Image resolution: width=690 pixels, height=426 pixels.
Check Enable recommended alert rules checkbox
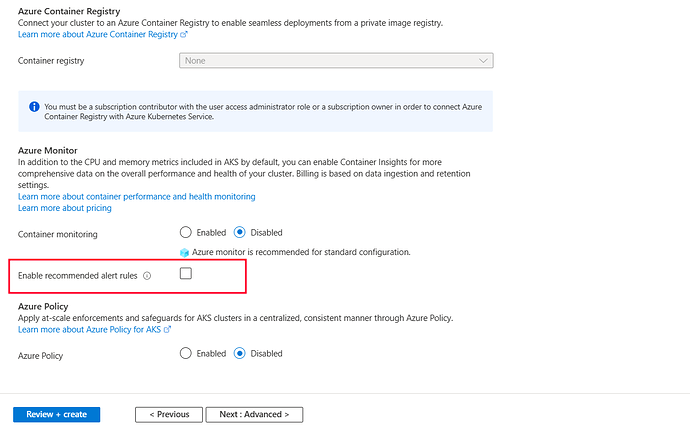185,274
